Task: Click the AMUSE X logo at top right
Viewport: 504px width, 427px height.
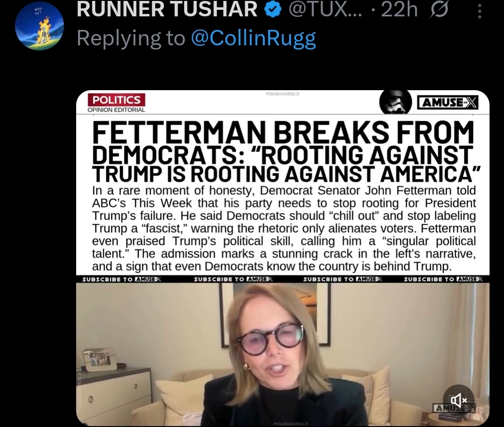Action: pyautogui.click(x=448, y=103)
